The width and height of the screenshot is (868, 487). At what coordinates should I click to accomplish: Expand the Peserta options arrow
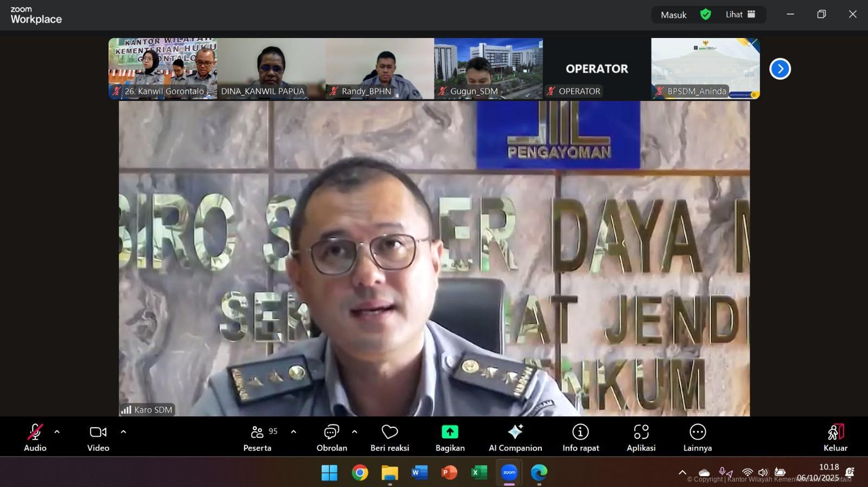[293, 432]
